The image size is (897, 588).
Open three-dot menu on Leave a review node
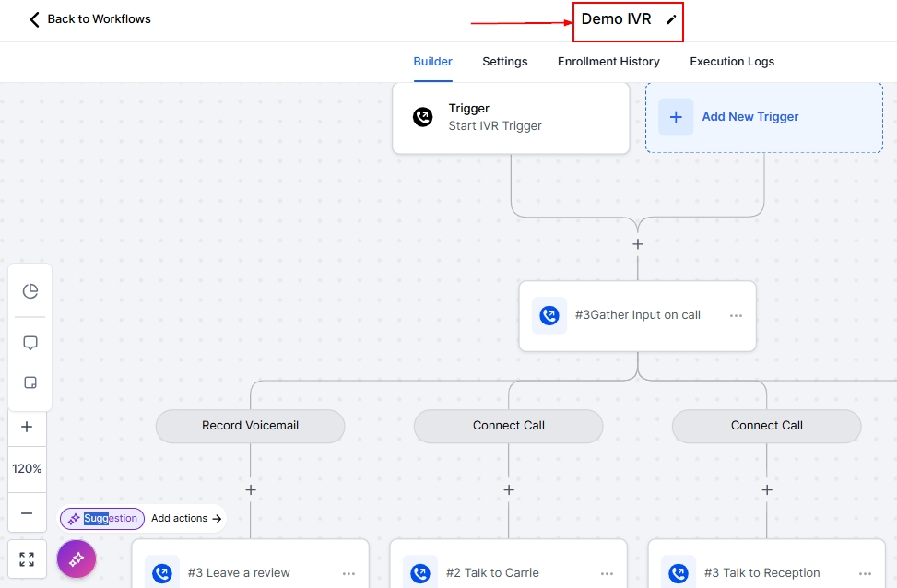point(348,573)
